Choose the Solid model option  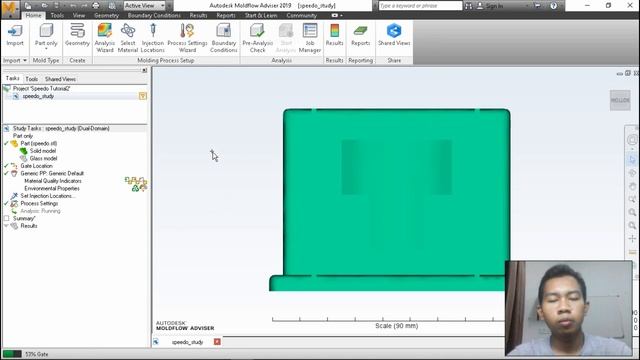click(42, 151)
